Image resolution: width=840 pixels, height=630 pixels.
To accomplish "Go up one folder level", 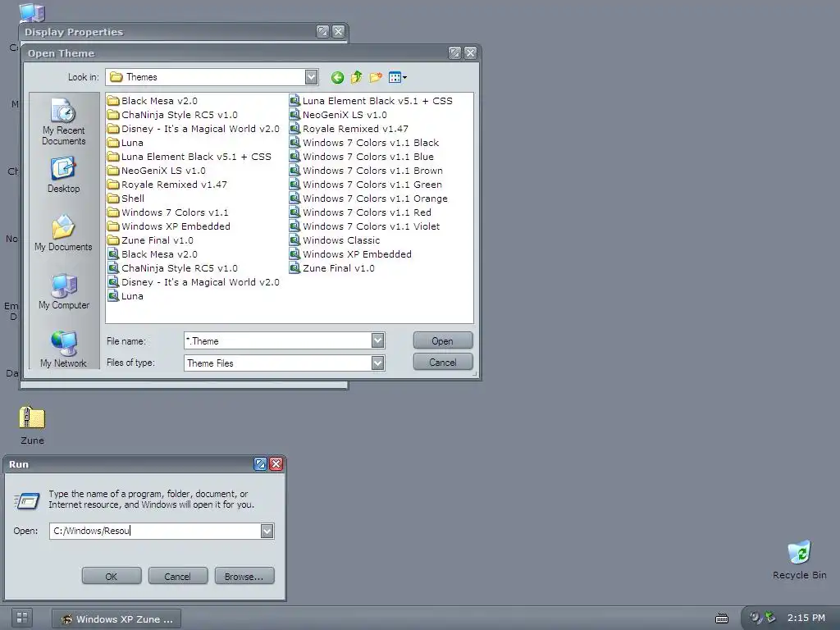I will 356,78.
